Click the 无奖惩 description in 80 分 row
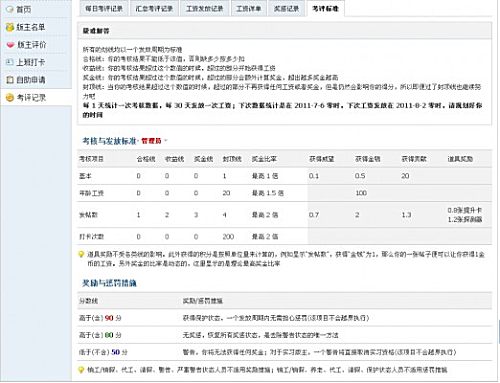This screenshot has width=500, height=383. pyautogui.click(x=260, y=335)
